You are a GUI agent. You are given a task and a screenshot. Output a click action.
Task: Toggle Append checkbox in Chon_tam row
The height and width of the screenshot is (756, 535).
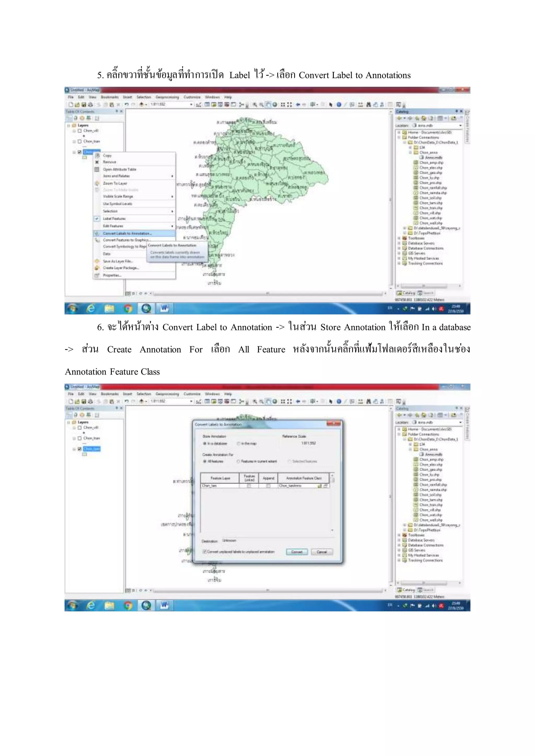[269, 486]
